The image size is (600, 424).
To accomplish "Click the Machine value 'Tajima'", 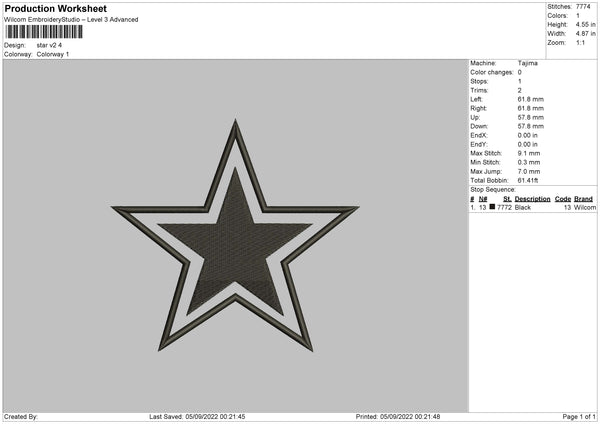I will 528,63.
